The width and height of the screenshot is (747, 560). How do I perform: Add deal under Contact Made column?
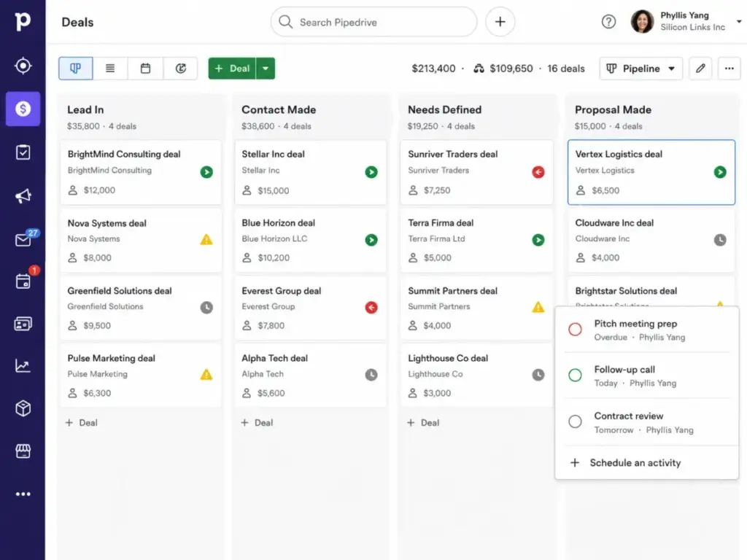click(x=257, y=423)
